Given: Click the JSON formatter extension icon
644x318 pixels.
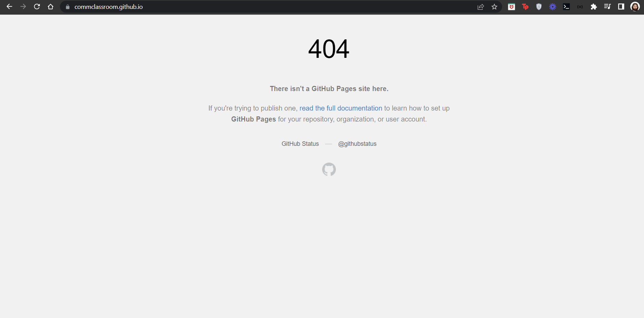Looking at the screenshot, I should [580, 7].
